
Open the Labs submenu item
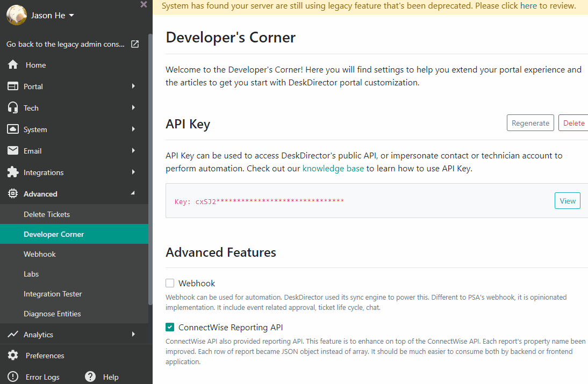coord(74,274)
